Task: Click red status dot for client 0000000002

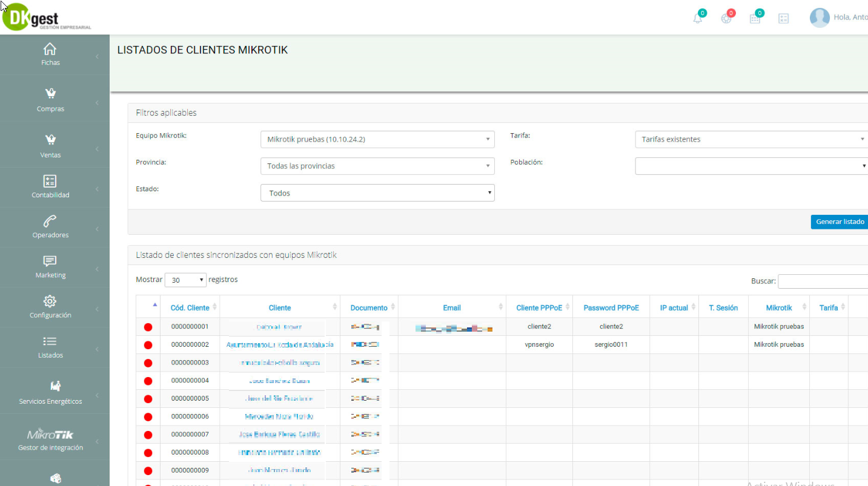Action: 148,345
